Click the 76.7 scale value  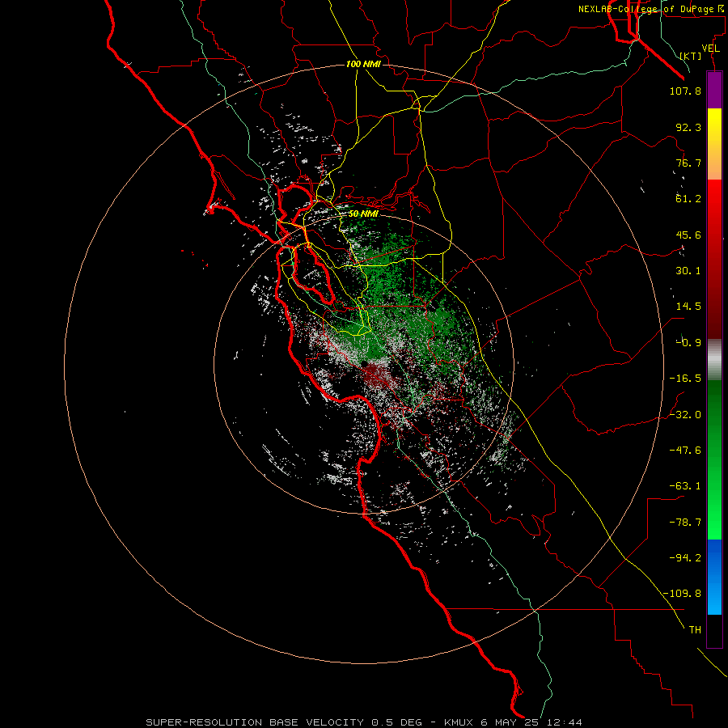click(x=688, y=163)
